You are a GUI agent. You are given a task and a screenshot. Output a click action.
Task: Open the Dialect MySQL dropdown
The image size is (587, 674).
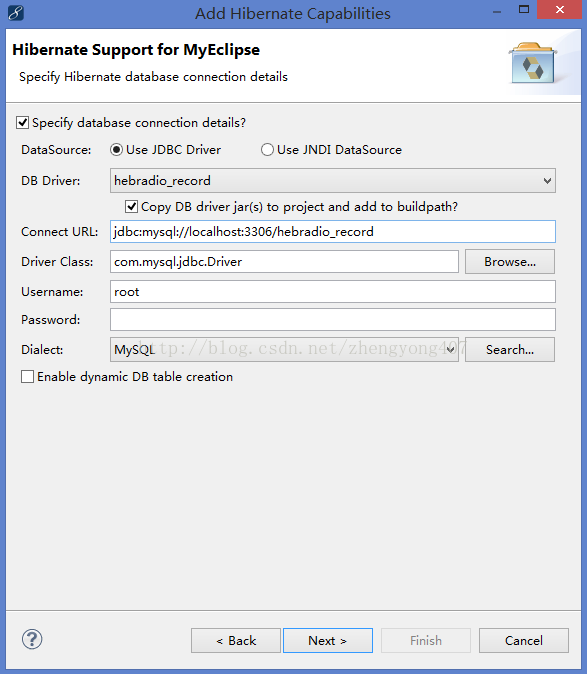pos(284,349)
